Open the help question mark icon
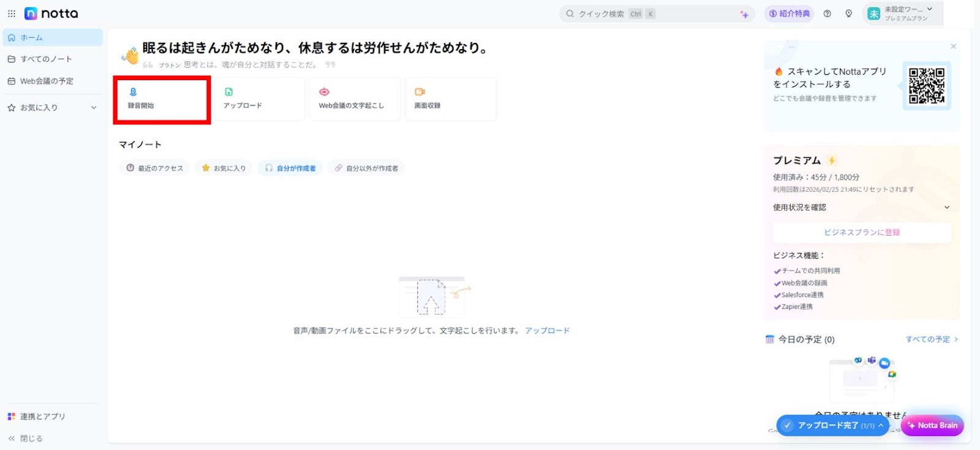The image size is (980, 450). 827,13
